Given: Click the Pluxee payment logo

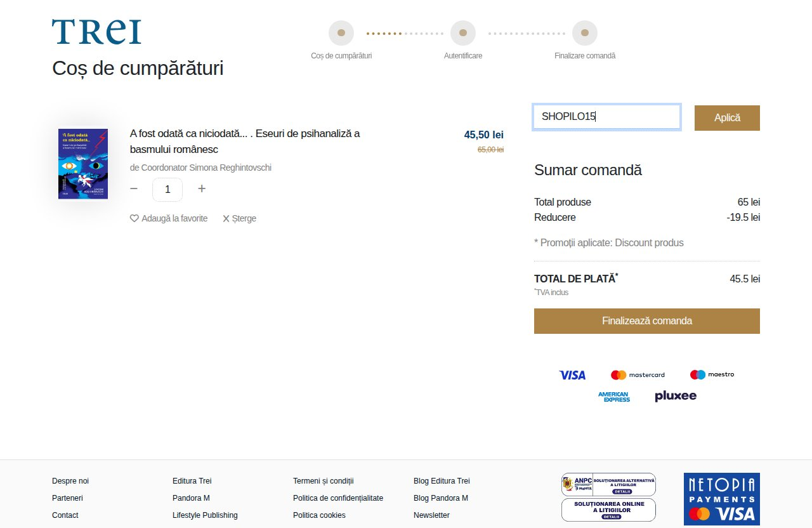Looking at the screenshot, I should (676, 396).
